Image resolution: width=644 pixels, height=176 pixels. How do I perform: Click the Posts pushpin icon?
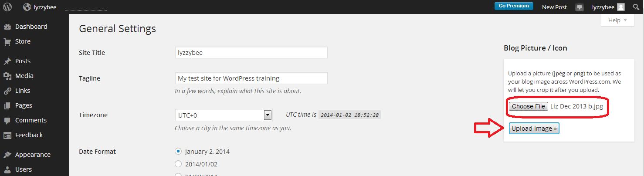pos(7,61)
